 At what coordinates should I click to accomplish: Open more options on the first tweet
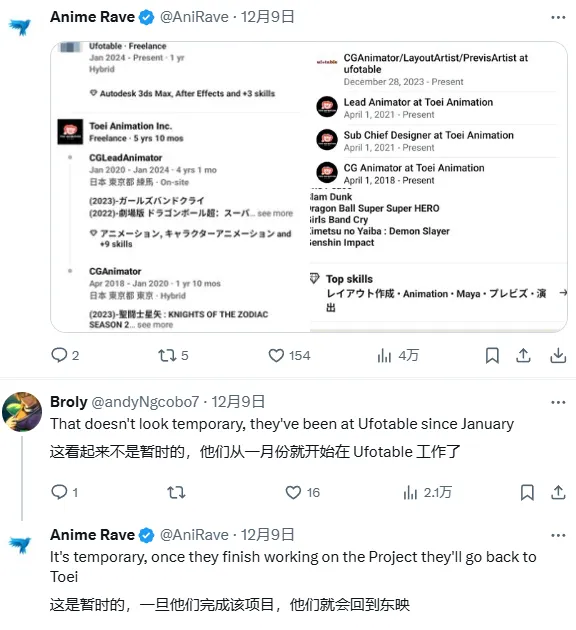[558, 17]
